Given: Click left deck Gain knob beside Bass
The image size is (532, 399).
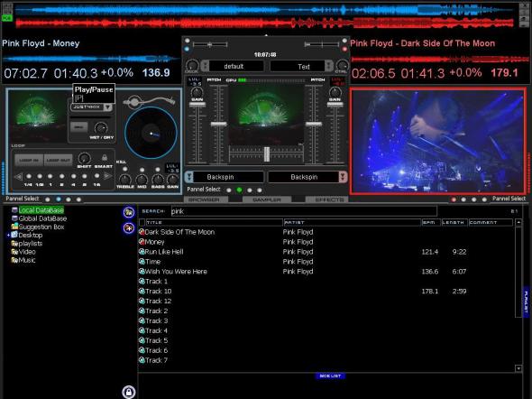Looking at the screenshot, I should coord(172,180).
